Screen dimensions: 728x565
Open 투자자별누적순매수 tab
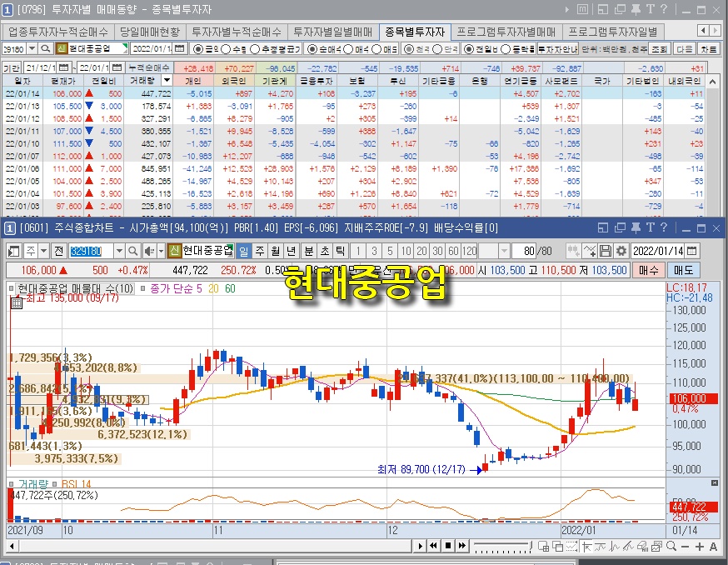[x=237, y=32]
